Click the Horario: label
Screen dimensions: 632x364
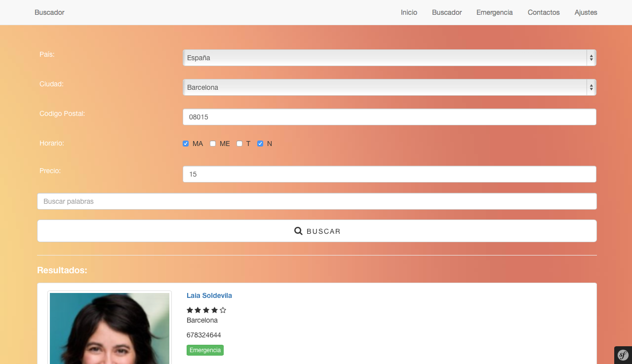pyautogui.click(x=52, y=143)
